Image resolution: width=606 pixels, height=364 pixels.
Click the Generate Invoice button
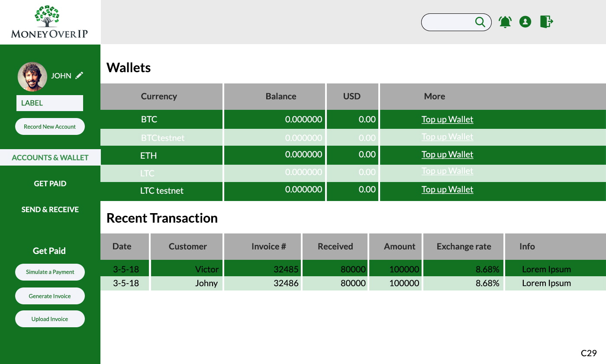pos(50,296)
